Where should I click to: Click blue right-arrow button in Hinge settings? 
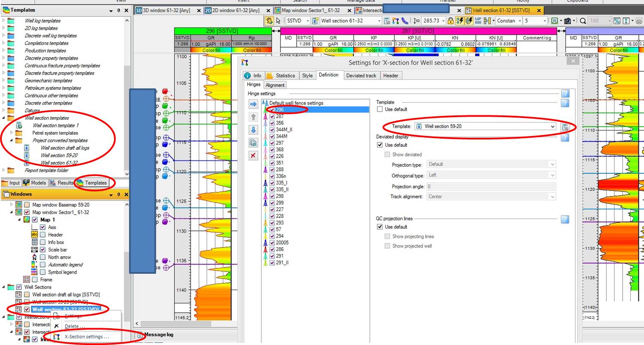(x=253, y=104)
